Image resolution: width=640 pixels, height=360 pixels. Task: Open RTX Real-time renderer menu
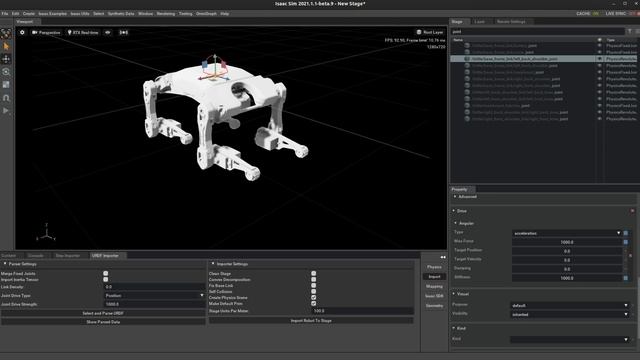coord(83,32)
